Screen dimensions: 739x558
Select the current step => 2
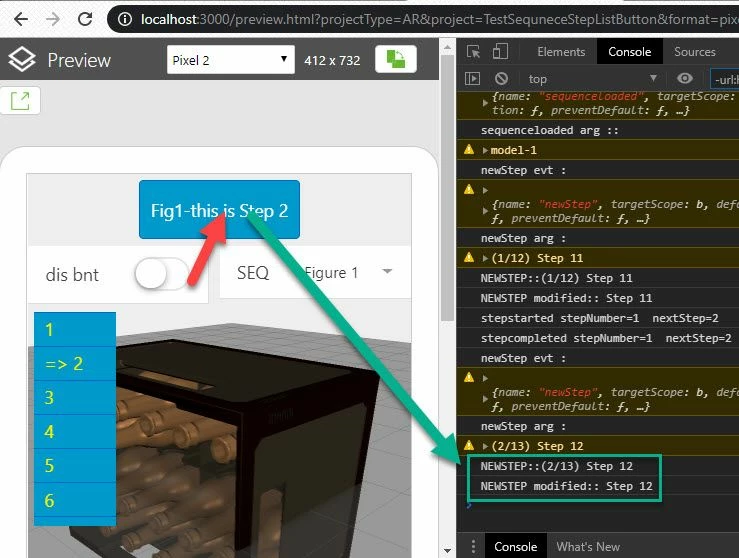click(x=75, y=363)
